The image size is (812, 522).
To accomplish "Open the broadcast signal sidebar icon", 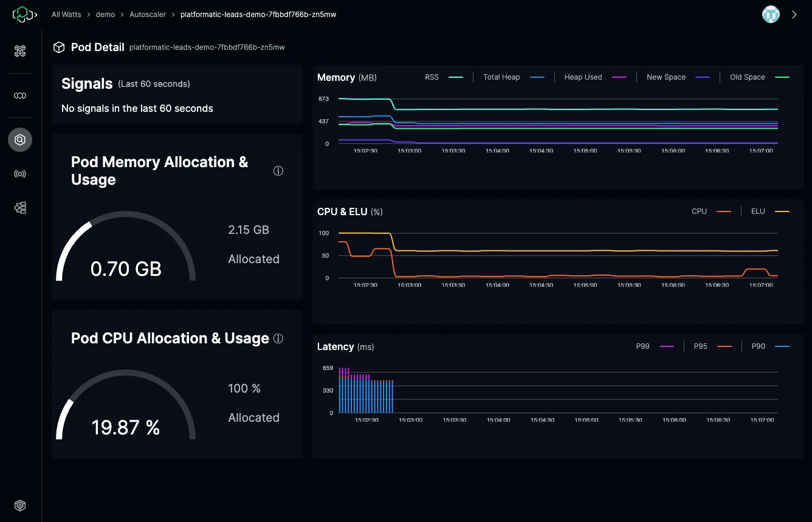I will coord(20,174).
